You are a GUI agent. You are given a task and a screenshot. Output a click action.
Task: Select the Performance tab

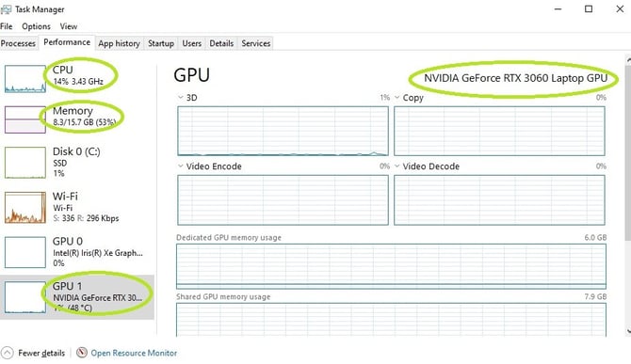[67, 42]
